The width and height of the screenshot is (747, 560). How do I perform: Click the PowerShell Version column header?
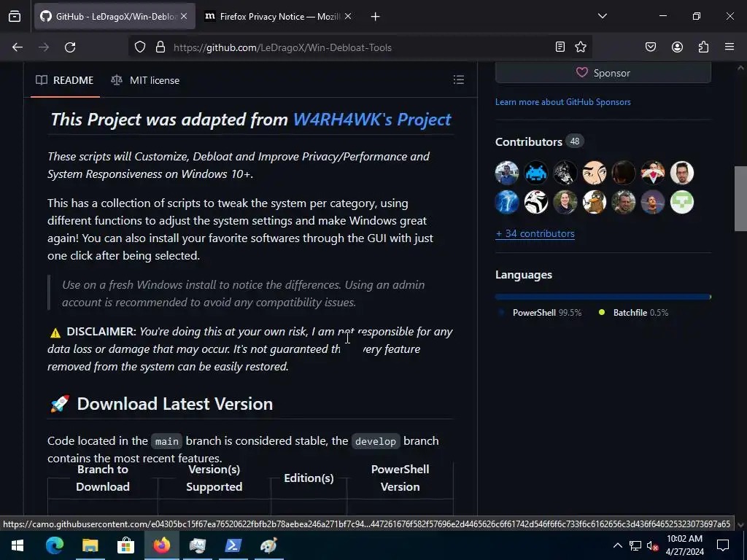400,478
